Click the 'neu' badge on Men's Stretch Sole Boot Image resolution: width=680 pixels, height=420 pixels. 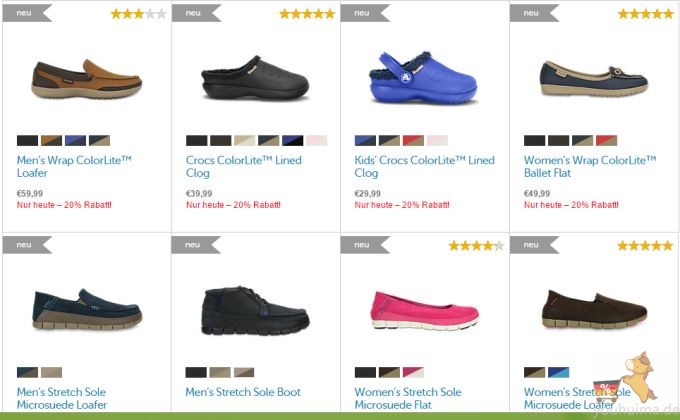coord(195,245)
